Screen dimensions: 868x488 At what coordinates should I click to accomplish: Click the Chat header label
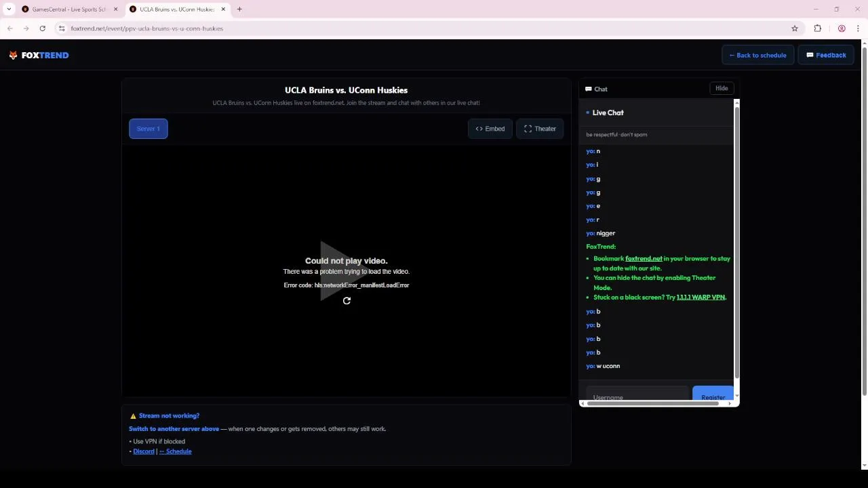pyautogui.click(x=597, y=89)
